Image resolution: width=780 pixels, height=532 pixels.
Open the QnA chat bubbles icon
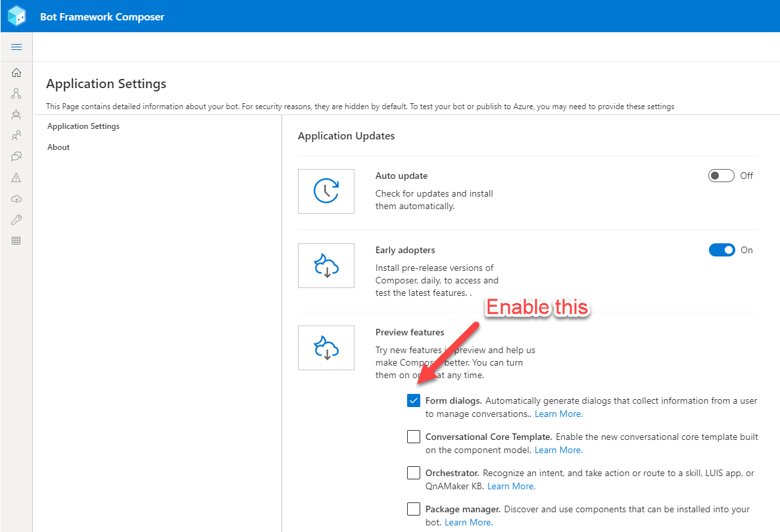click(x=16, y=157)
